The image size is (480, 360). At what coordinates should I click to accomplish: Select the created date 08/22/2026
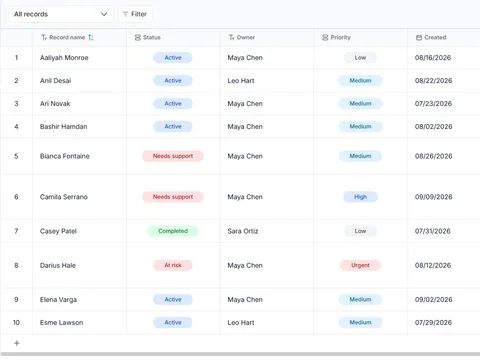coord(433,81)
